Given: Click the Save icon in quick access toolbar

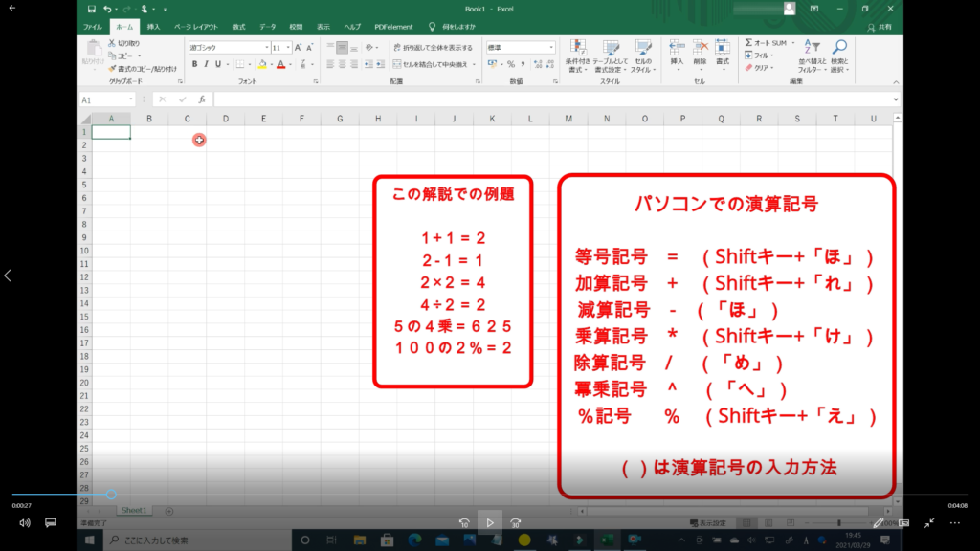Looking at the screenshot, I should [x=91, y=9].
